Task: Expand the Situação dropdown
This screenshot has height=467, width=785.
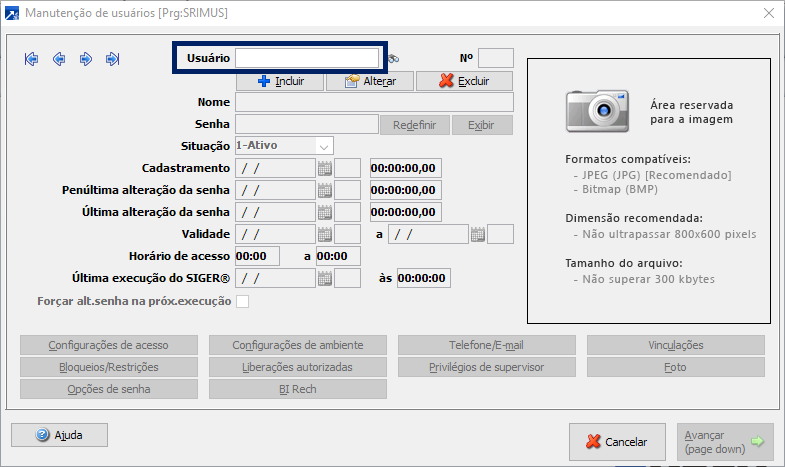Action: pos(324,146)
